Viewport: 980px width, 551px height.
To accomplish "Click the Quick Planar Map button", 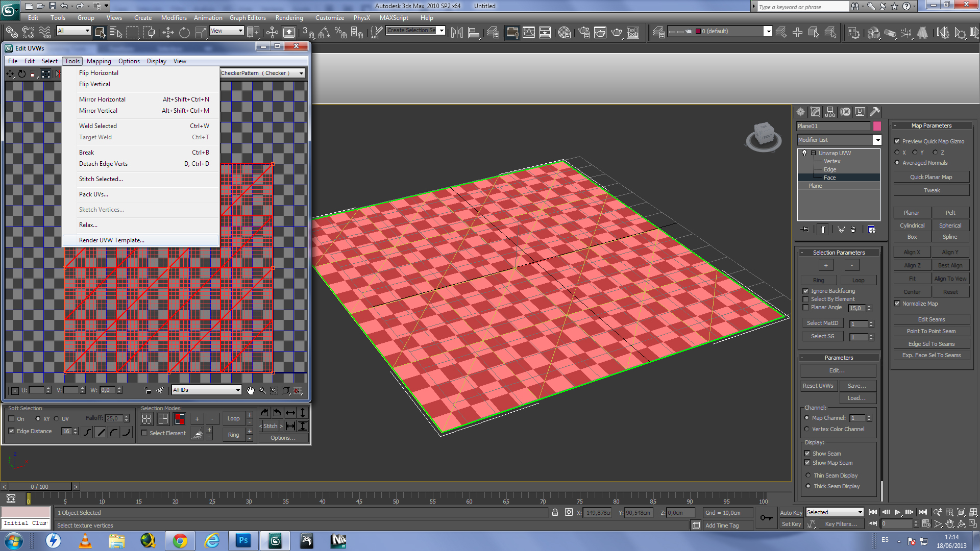I will click(930, 177).
